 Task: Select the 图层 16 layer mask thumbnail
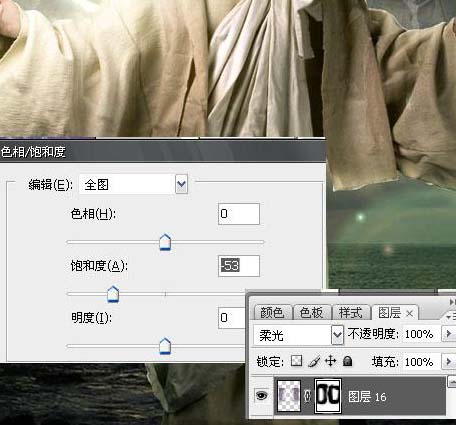click(328, 396)
